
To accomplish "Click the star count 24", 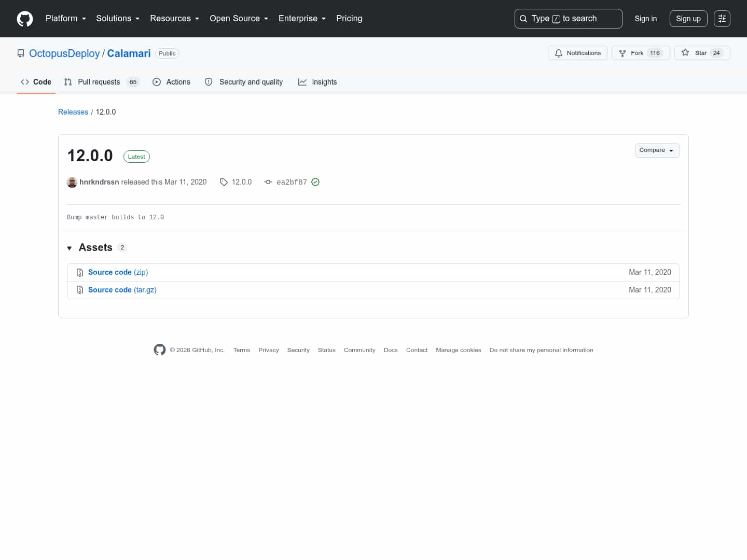I will 716,53.
